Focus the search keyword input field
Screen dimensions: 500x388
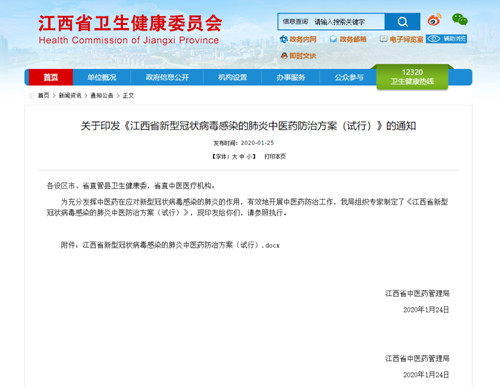[348, 22]
